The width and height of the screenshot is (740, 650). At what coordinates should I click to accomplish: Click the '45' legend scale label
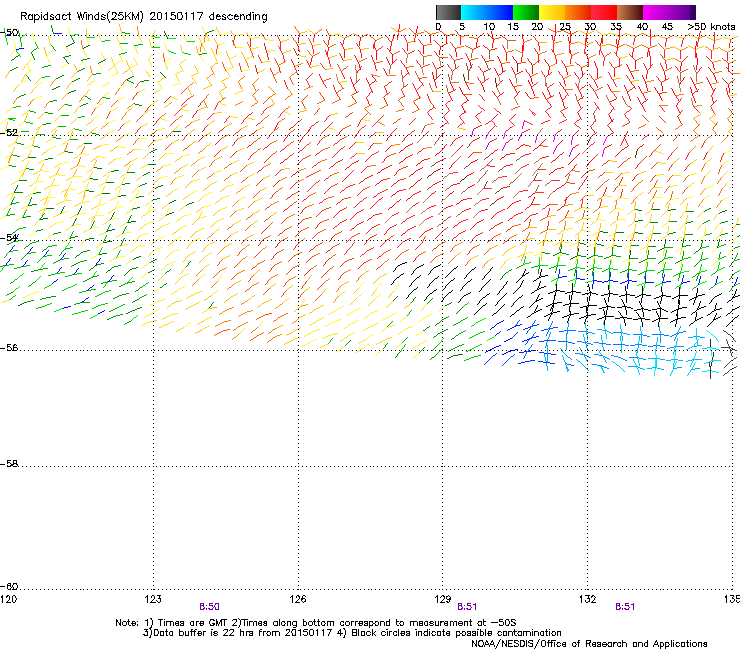(667, 27)
